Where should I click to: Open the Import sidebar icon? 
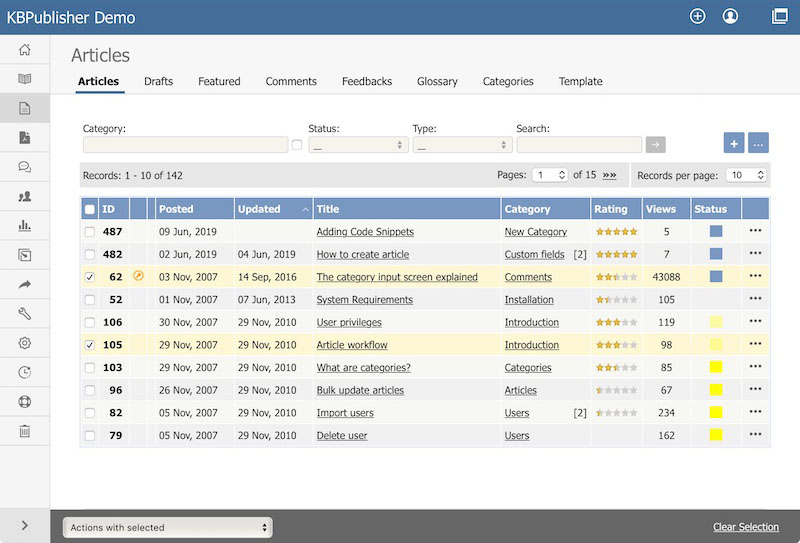coord(24,255)
